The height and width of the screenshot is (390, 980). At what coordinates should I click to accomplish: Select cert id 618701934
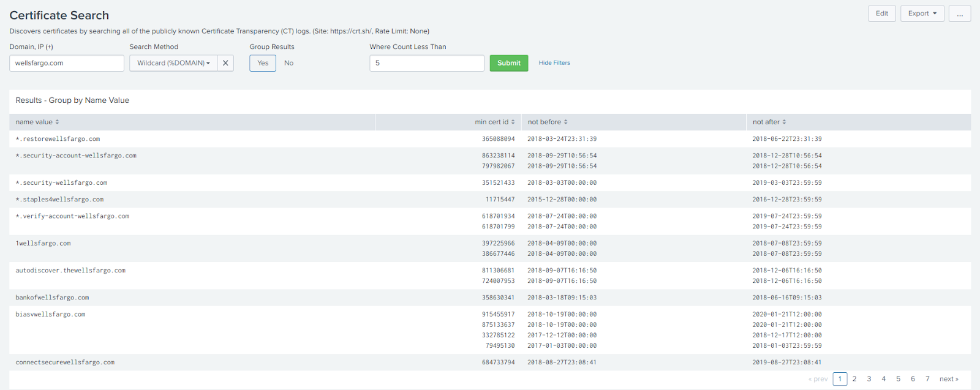point(498,216)
